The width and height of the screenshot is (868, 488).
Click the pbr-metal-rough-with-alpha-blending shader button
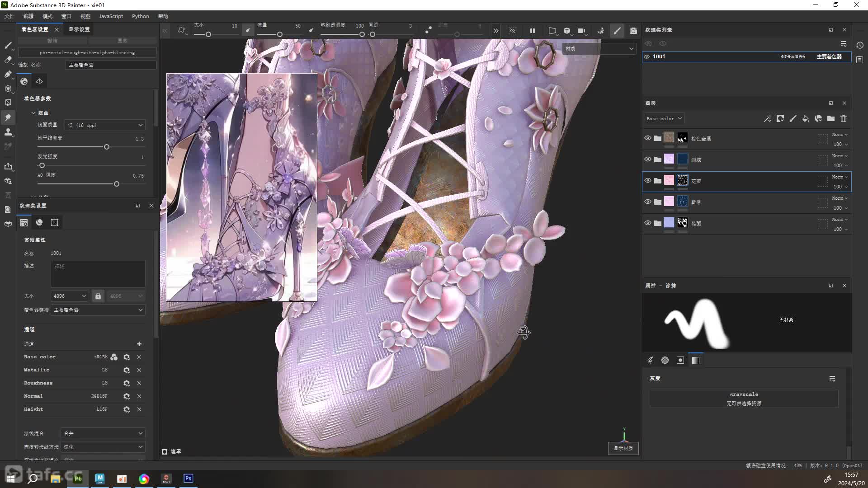[x=87, y=52]
